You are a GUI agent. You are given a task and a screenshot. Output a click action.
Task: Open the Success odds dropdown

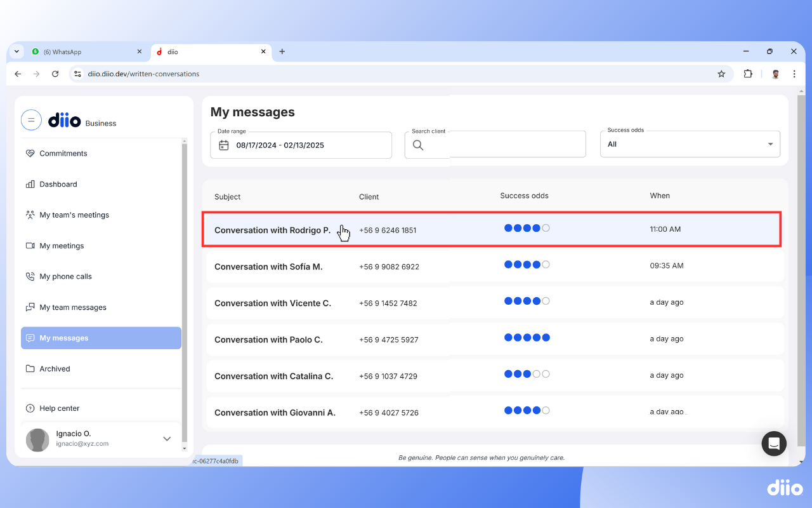click(x=690, y=144)
